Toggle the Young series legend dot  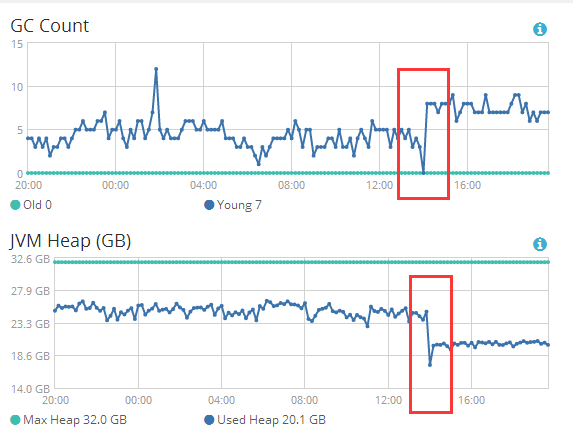point(209,205)
